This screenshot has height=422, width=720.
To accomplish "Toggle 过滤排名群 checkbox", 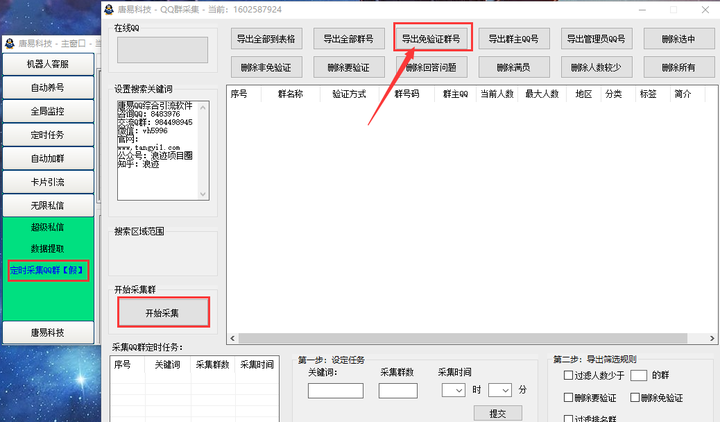I will [x=568, y=418].
